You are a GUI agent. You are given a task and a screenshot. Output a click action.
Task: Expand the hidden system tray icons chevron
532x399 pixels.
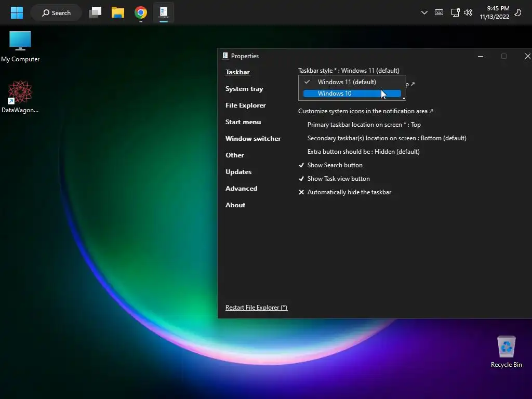tap(424, 13)
